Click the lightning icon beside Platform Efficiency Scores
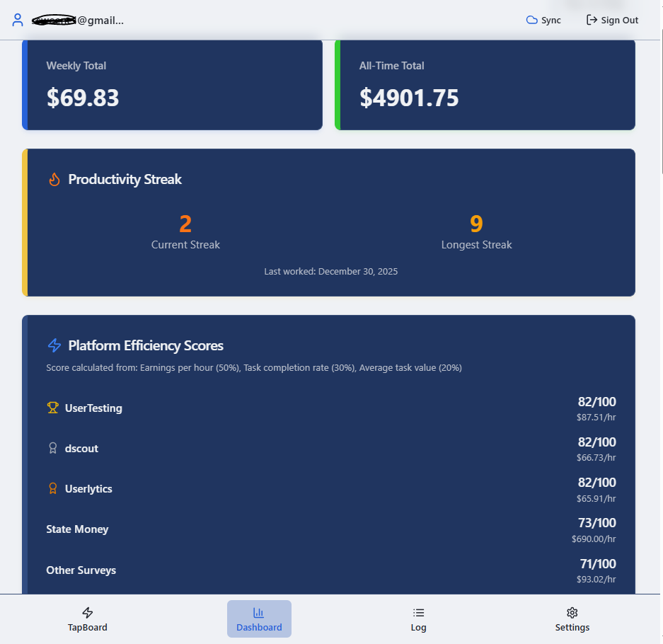 pyautogui.click(x=54, y=345)
